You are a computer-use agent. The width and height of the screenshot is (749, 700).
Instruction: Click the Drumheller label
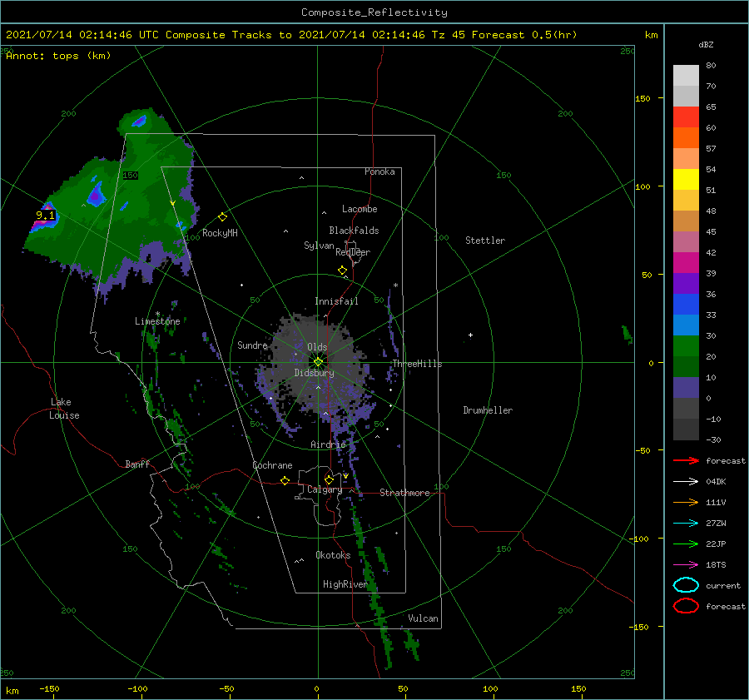coord(488,410)
